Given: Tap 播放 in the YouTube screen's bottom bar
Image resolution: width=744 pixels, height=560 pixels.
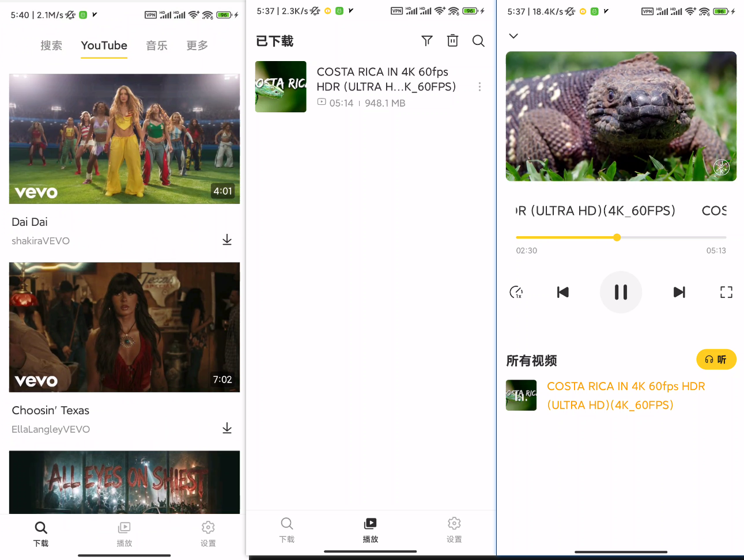Looking at the screenshot, I should tap(124, 534).
